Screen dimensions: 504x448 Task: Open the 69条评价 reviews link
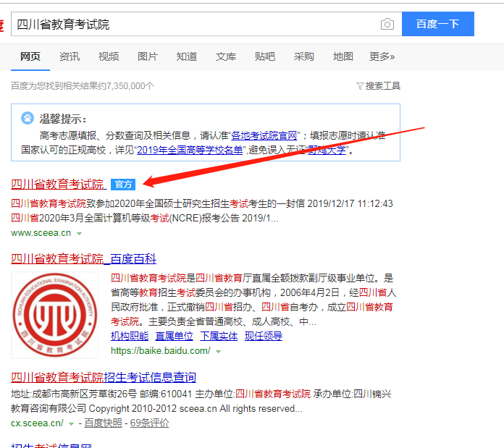coord(149,423)
